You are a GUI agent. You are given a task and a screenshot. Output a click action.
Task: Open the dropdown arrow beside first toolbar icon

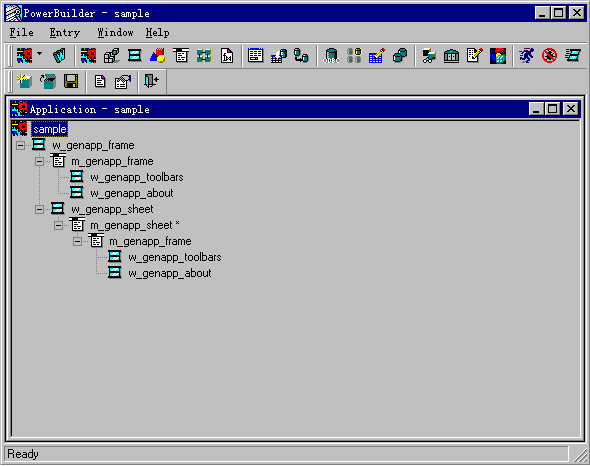point(40,53)
